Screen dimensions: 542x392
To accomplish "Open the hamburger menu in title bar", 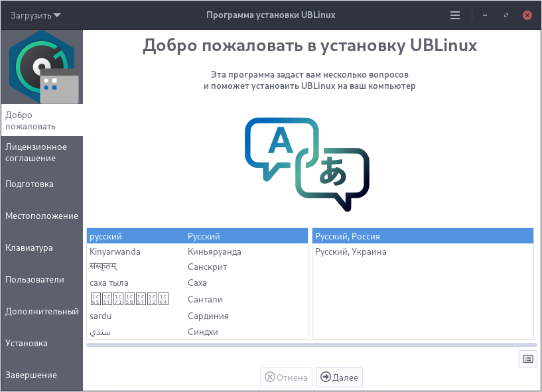I will pos(455,15).
